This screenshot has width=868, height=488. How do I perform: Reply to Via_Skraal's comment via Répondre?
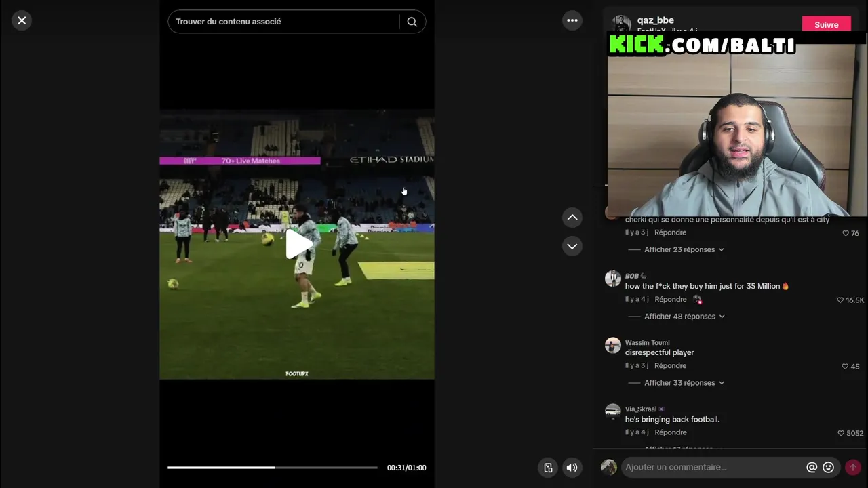(670, 432)
